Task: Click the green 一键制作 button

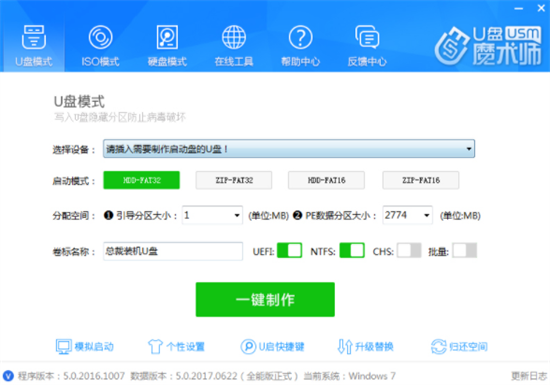Action: pyautogui.click(x=265, y=299)
